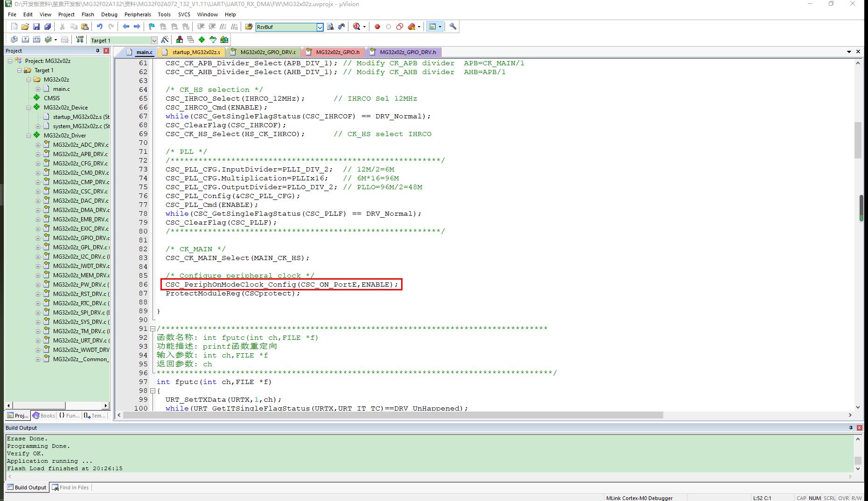The image size is (868, 501).
Task: Collapse the fputc function fold on line 98
Action: 152,391
